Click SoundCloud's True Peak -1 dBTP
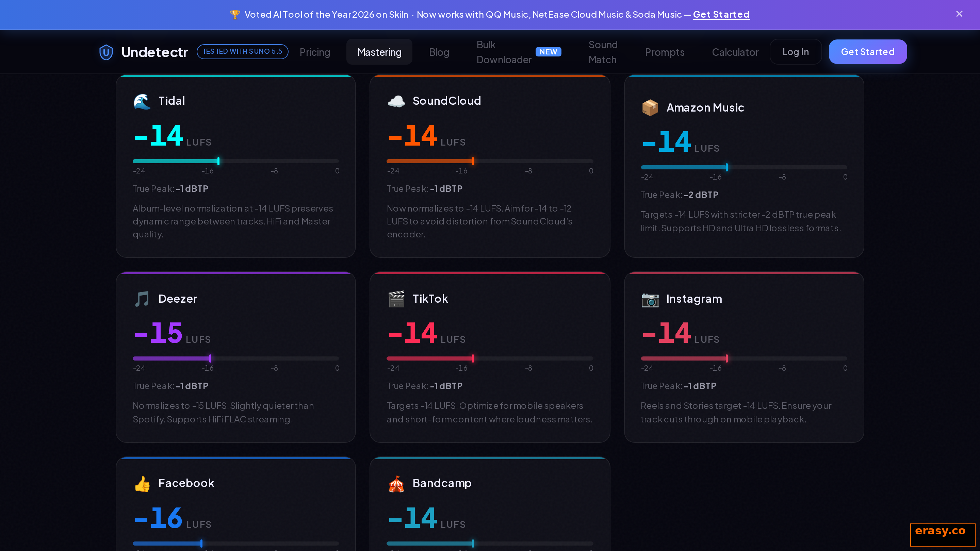The image size is (980, 551). point(425,189)
